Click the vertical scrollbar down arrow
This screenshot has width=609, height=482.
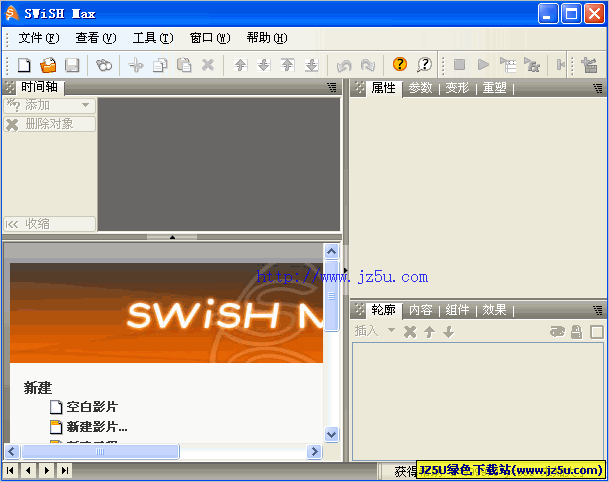pyautogui.click(x=331, y=434)
